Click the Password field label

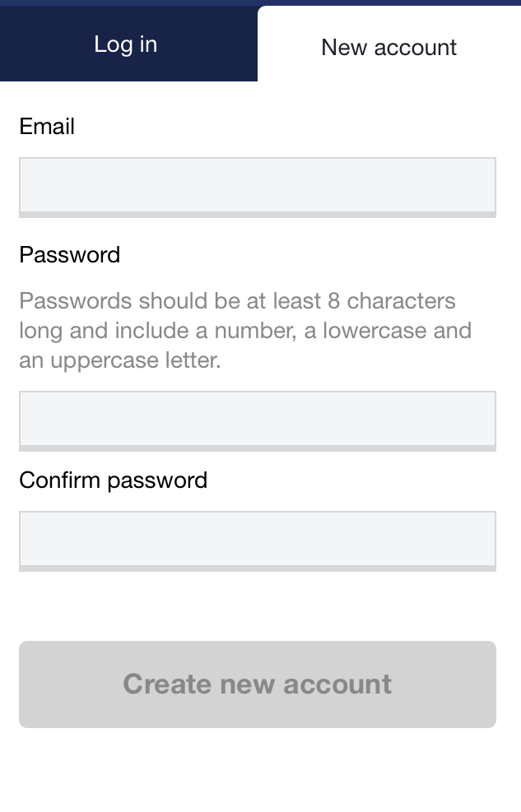(69, 254)
